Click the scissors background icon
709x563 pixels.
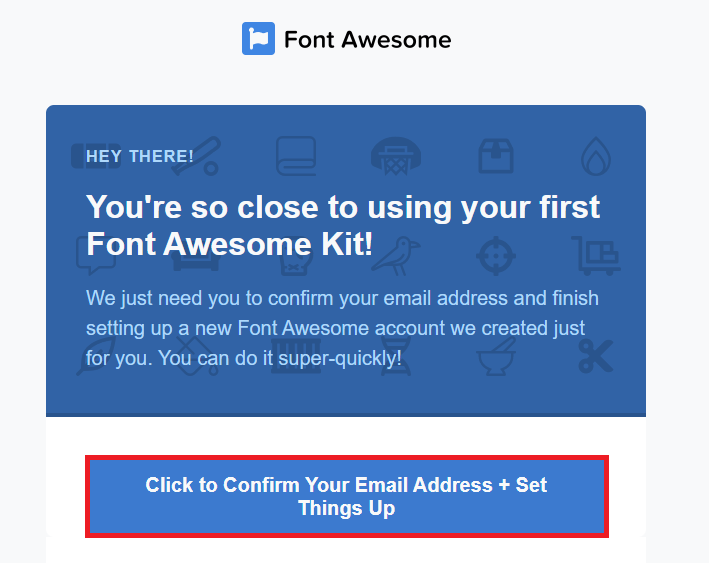pos(596,356)
